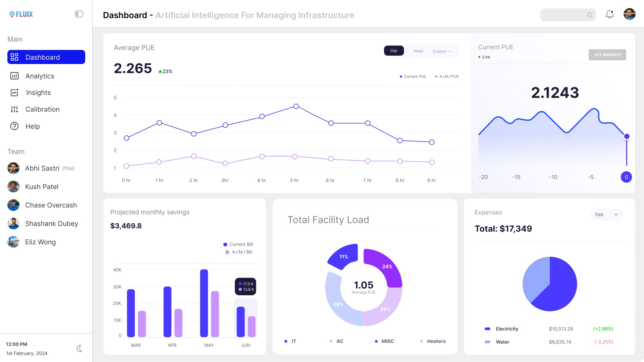Click the FLUIX logo

pos(21,14)
